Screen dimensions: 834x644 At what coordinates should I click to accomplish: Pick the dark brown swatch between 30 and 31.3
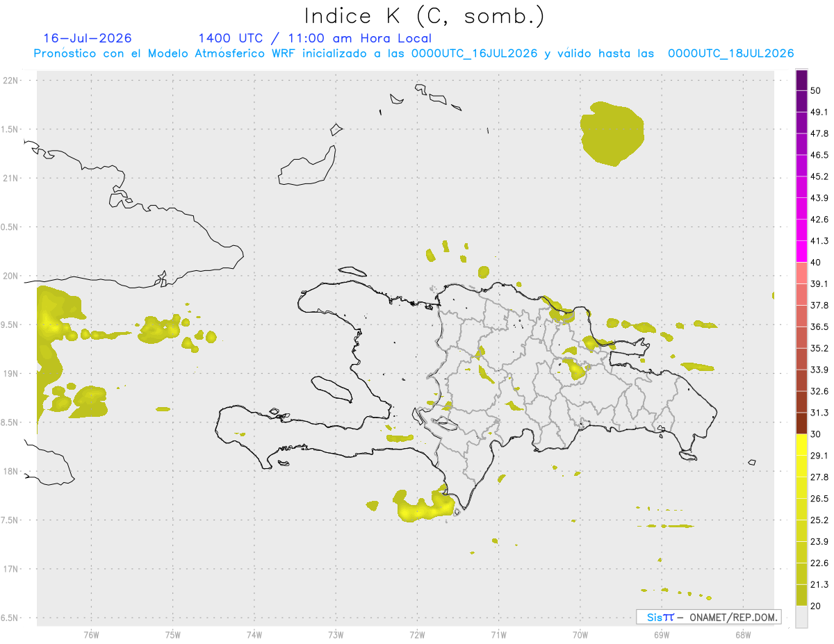click(x=801, y=423)
